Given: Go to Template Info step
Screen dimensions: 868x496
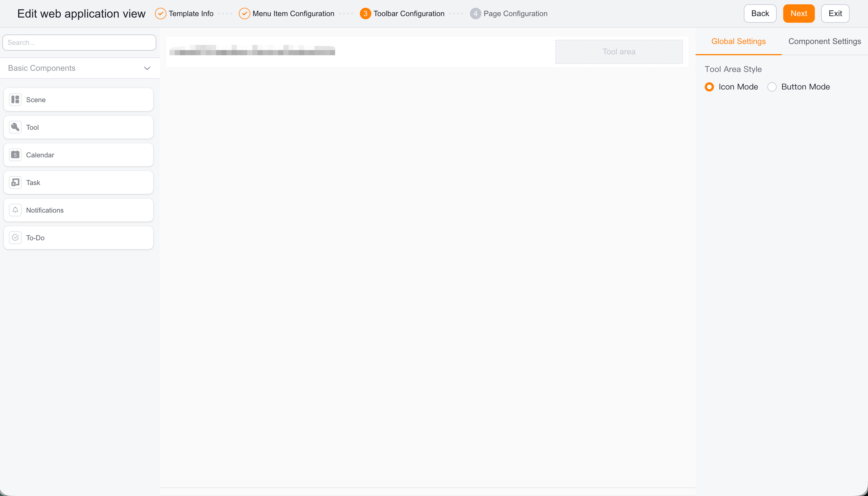Looking at the screenshot, I should pos(191,14).
